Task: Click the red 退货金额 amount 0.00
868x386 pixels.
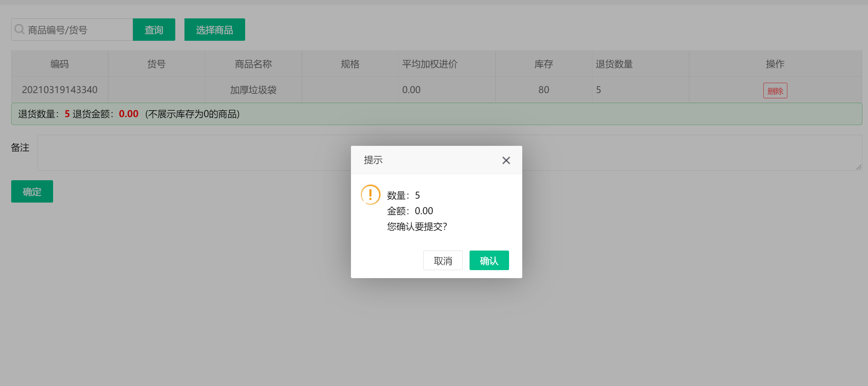Action: pos(128,114)
